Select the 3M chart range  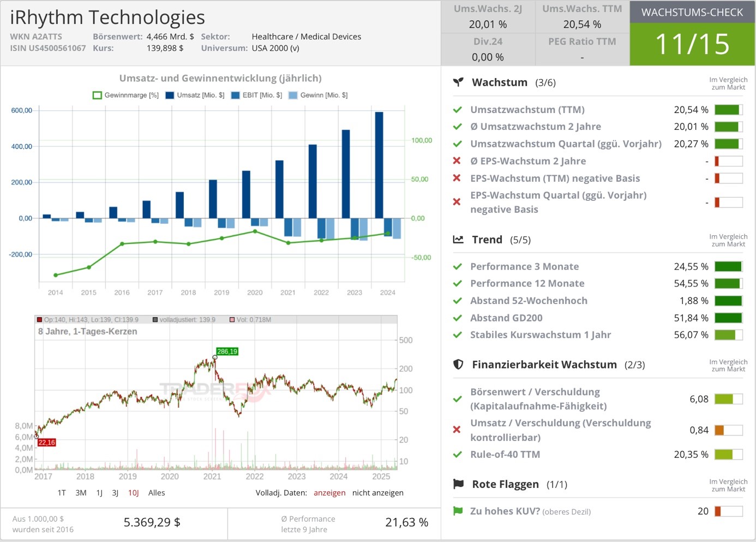click(81, 493)
